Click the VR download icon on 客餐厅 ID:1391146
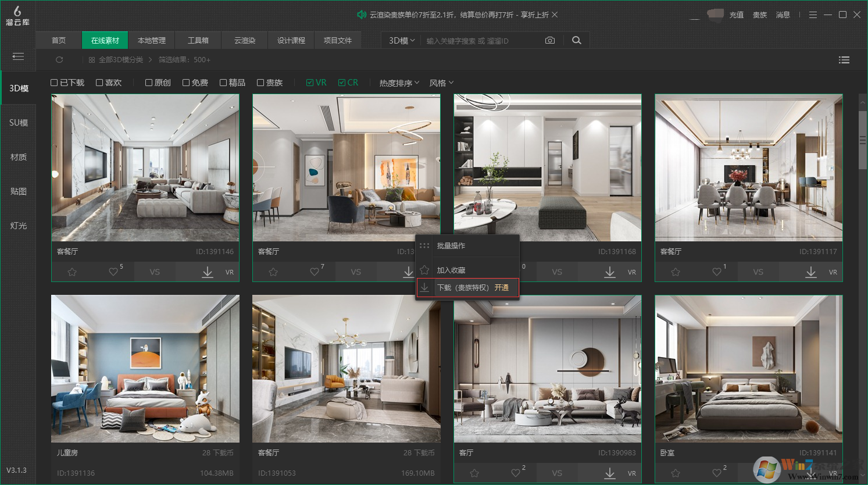Screen dimensions: 868x485 207,272
